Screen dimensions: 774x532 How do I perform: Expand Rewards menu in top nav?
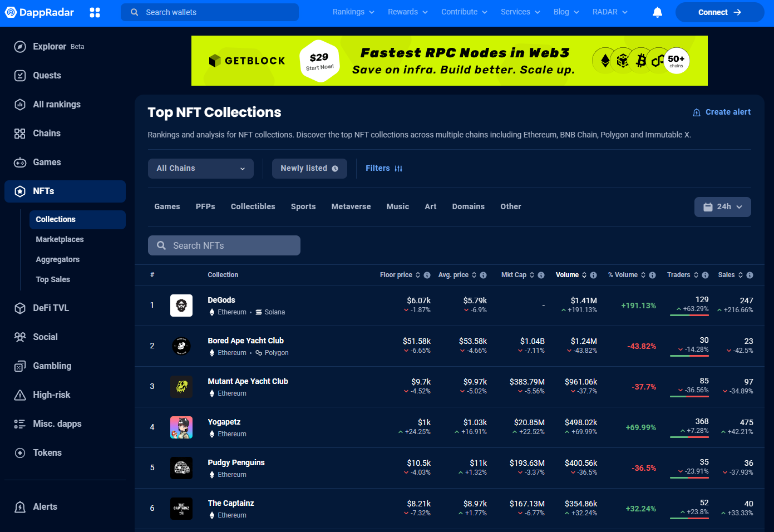click(x=408, y=12)
